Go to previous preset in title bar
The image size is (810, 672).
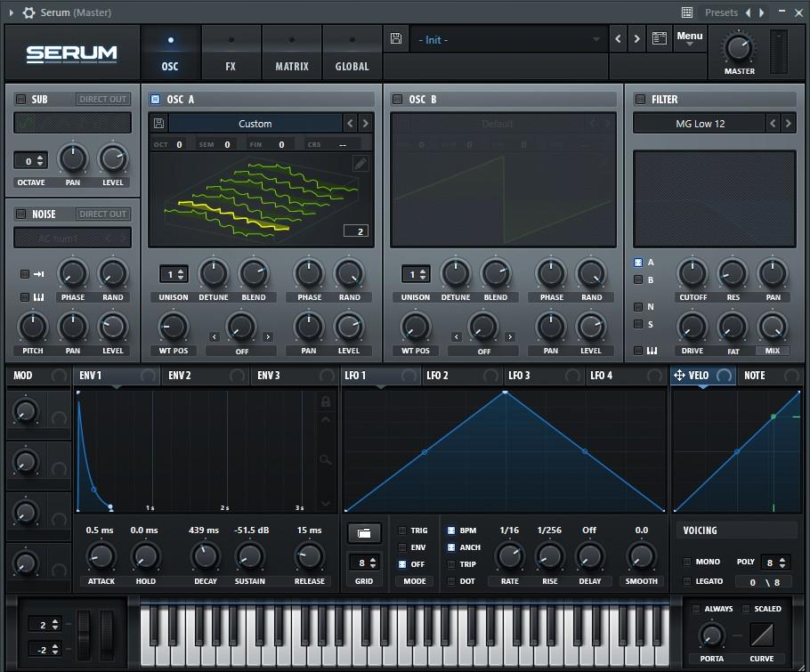click(x=748, y=12)
